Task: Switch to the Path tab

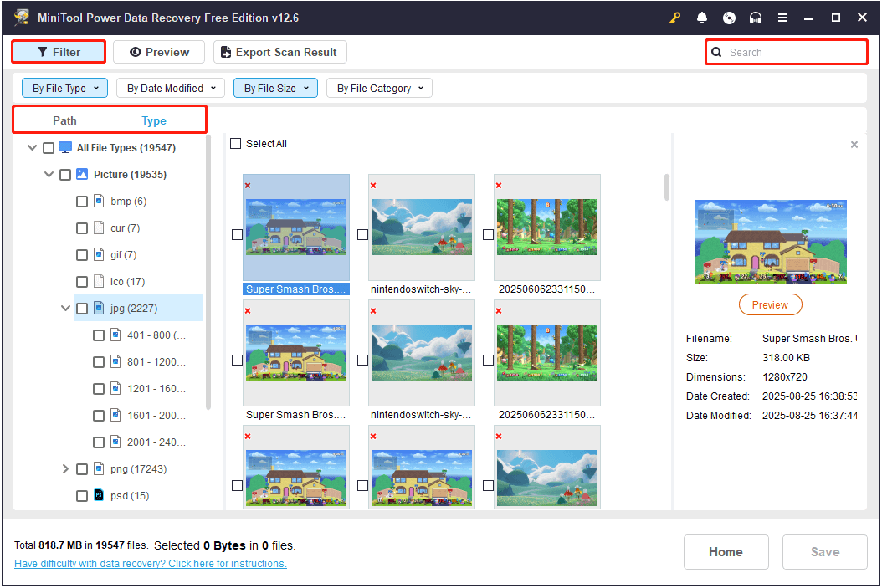Action: click(x=64, y=120)
